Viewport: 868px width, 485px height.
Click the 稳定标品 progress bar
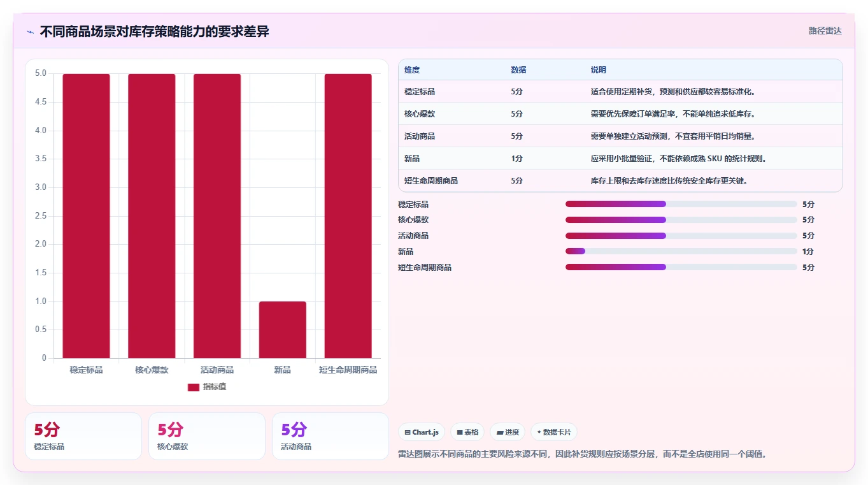click(x=681, y=204)
